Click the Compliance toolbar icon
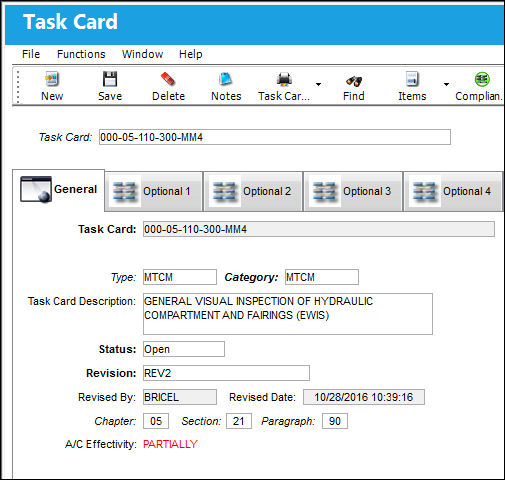 (482, 79)
